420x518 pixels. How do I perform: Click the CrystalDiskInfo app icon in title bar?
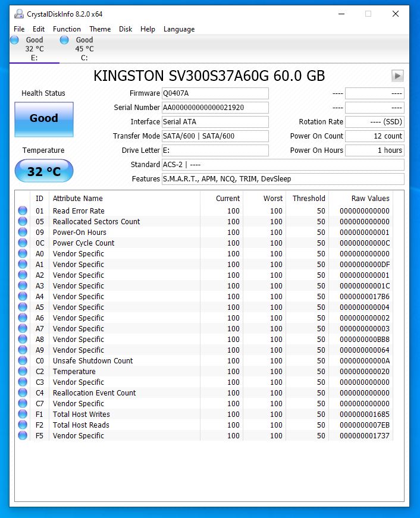click(x=19, y=14)
